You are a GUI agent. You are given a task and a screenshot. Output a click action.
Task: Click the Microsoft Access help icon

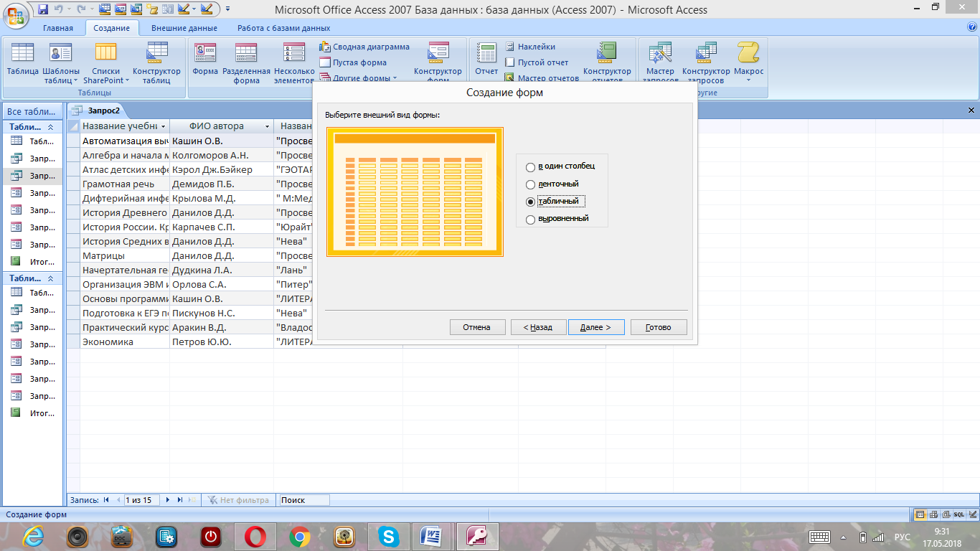click(972, 27)
